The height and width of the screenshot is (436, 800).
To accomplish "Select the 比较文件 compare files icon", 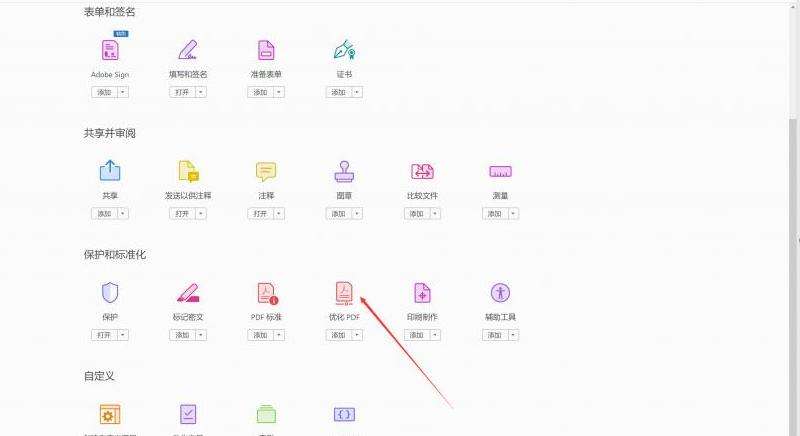I will 422,171.
